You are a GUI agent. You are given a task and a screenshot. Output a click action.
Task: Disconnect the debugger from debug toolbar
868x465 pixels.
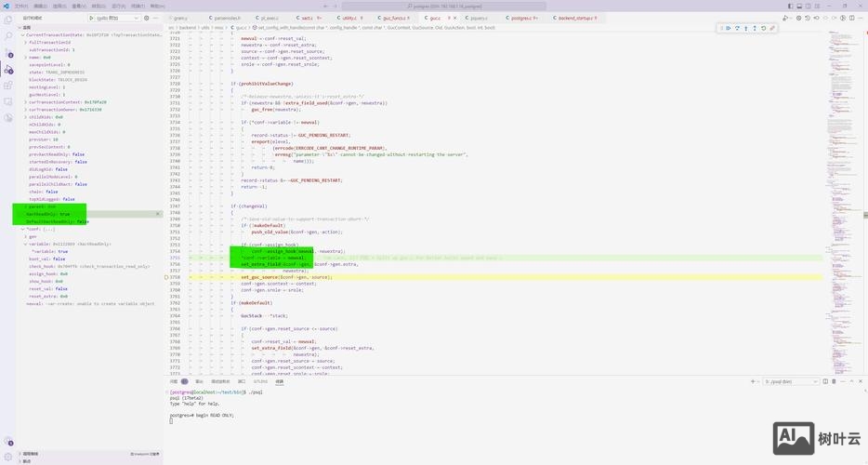click(772, 28)
